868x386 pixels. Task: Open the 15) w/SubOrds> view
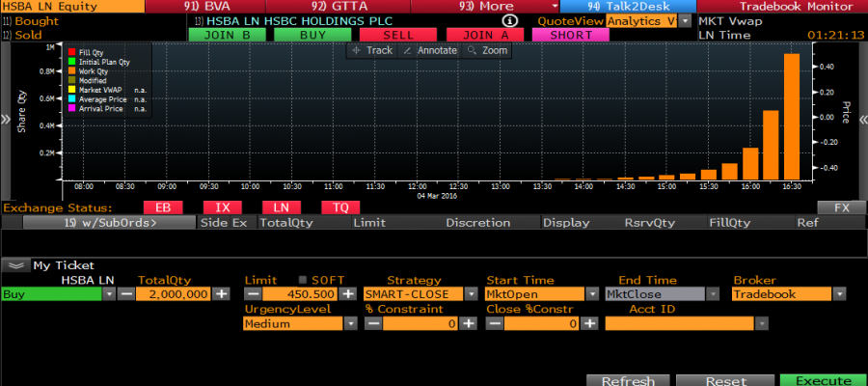(x=110, y=223)
